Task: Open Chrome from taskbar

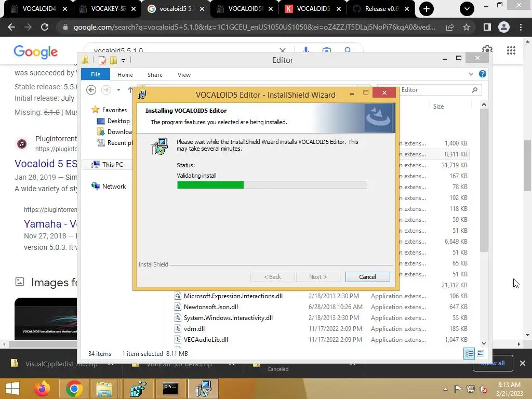Action: [74, 389]
